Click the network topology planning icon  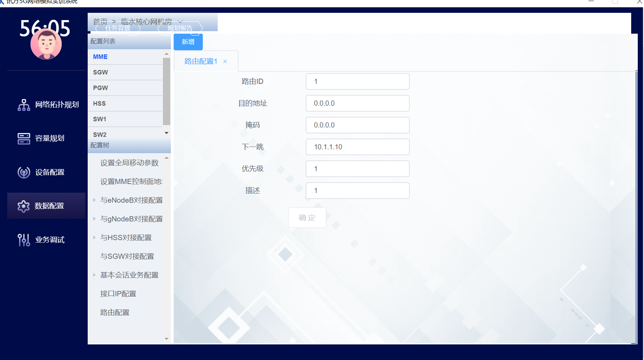[24, 105]
